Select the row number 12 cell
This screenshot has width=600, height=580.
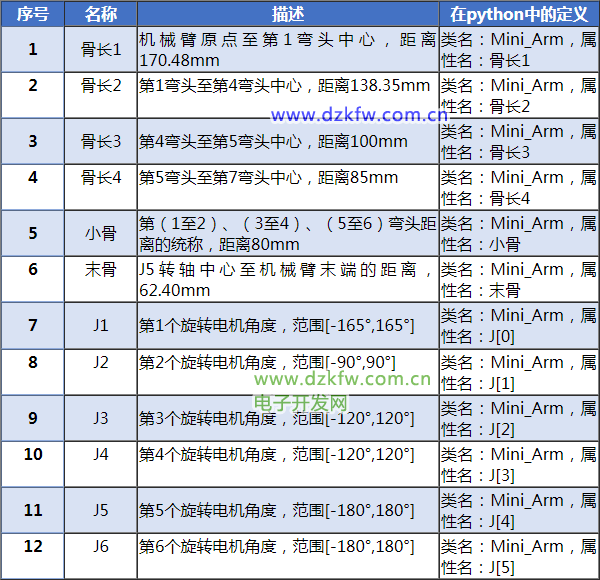(x=33, y=546)
